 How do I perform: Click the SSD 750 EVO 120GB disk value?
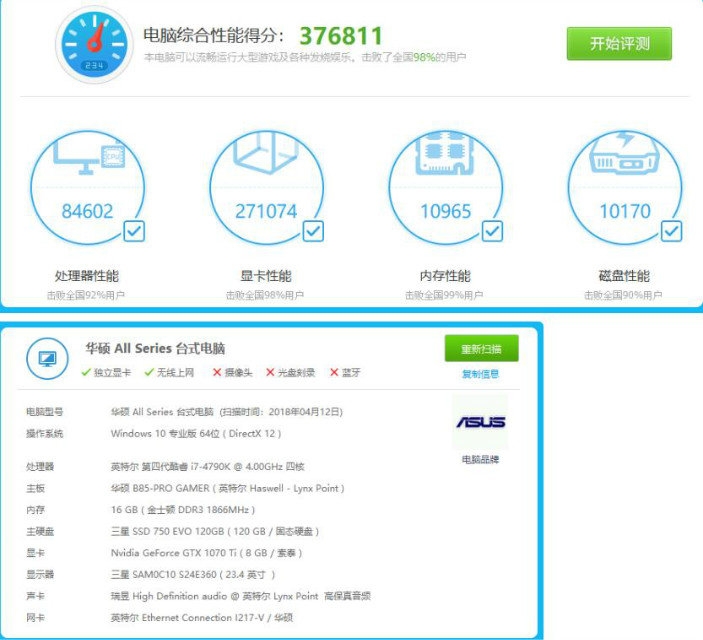215,531
